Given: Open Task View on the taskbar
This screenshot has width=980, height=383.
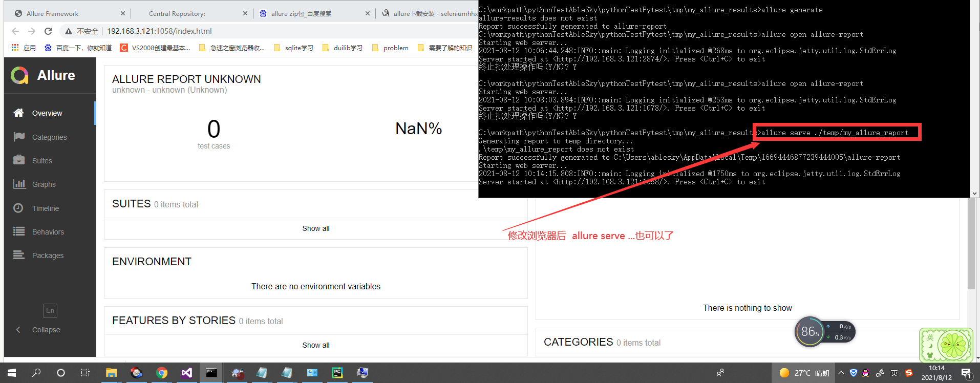Looking at the screenshot, I should [86, 373].
